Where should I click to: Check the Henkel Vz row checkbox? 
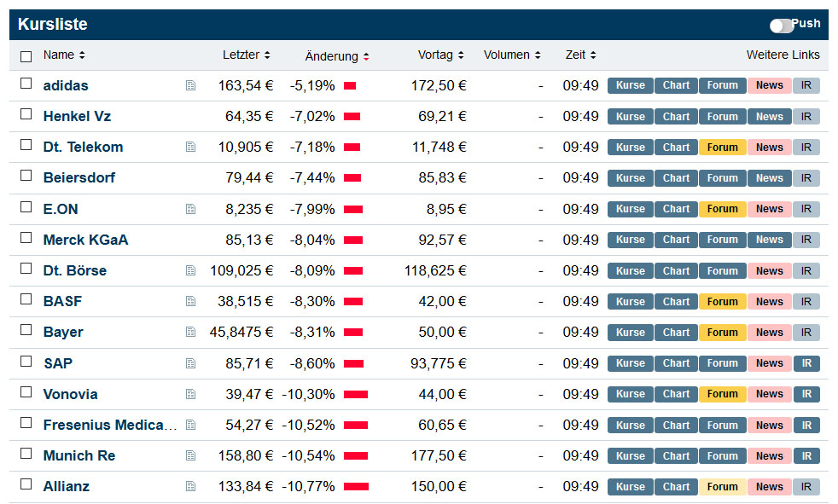coord(26,114)
